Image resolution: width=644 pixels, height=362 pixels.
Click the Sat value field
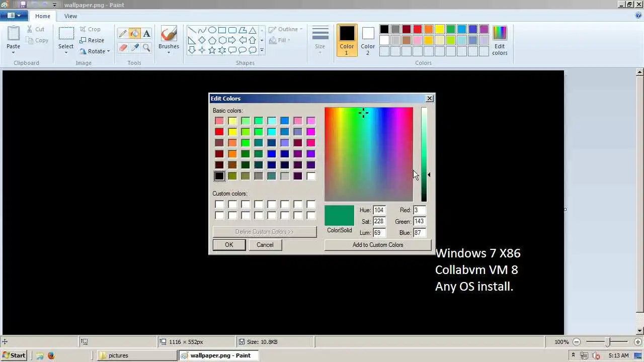[379, 221]
